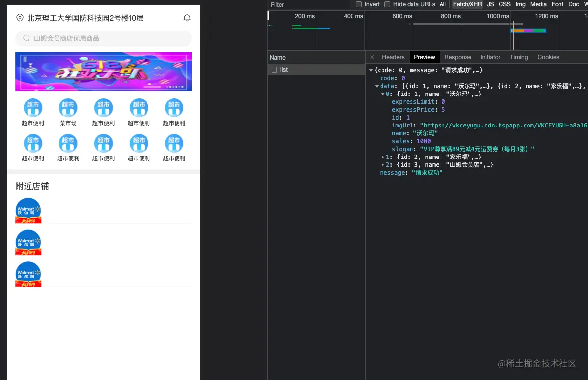588x380 pixels.
Task: Collapse the data array node
Action: [x=377, y=86]
